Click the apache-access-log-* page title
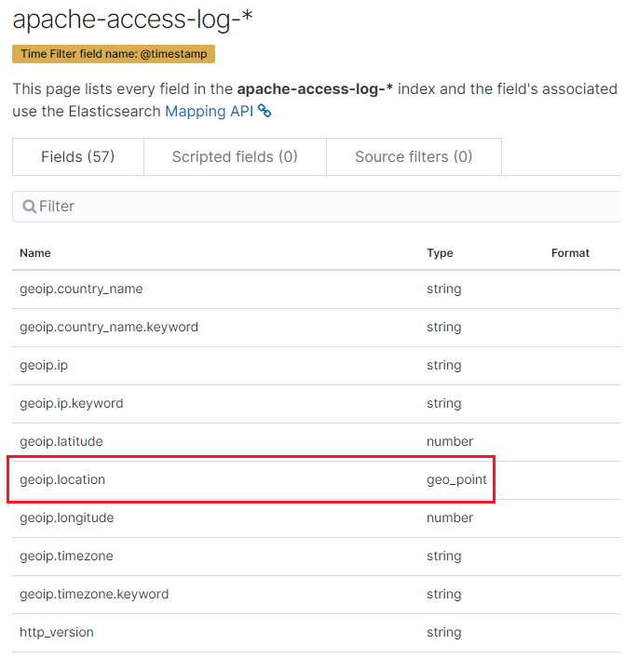The image size is (625, 672). click(x=132, y=20)
